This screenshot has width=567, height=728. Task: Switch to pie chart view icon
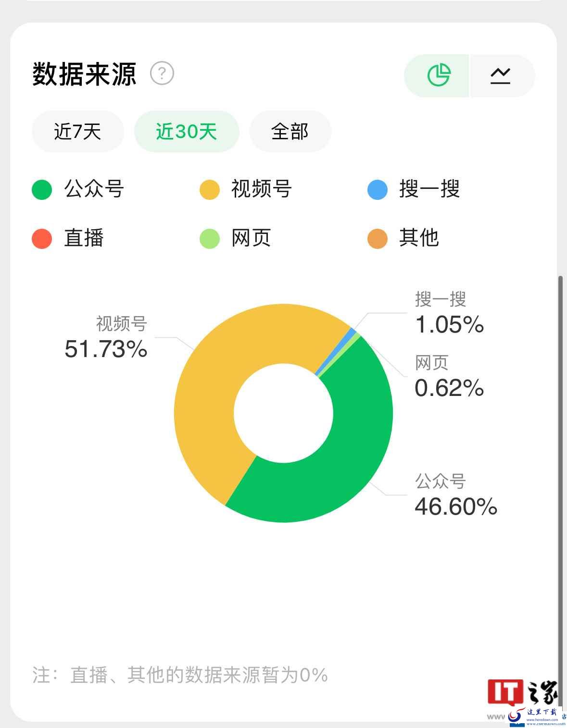pos(439,75)
